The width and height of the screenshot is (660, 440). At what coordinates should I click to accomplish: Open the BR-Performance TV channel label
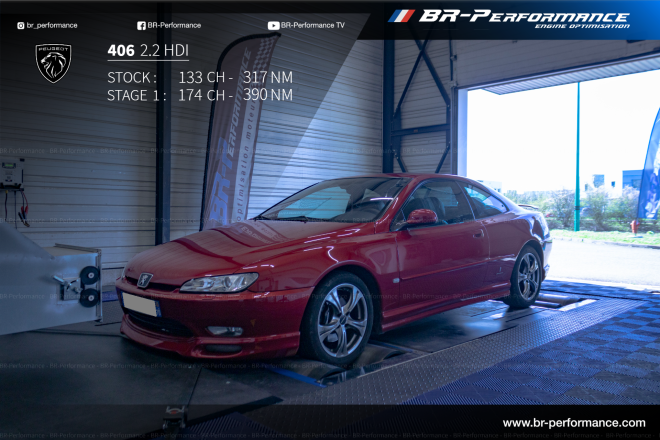click(x=314, y=25)
